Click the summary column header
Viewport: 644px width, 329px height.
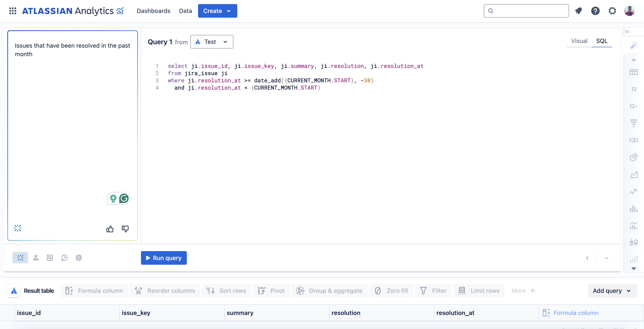click(277, 313)
